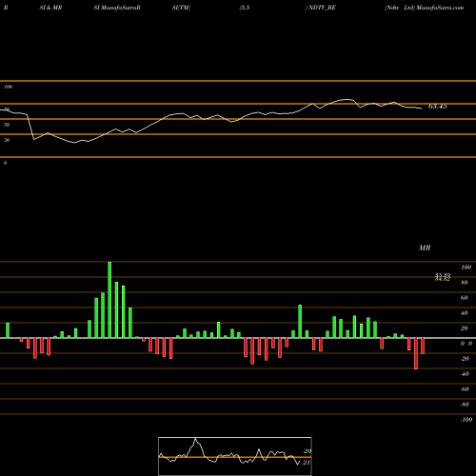
Task: Click the '-100' tick on MR axis
Action: point(466,420)
